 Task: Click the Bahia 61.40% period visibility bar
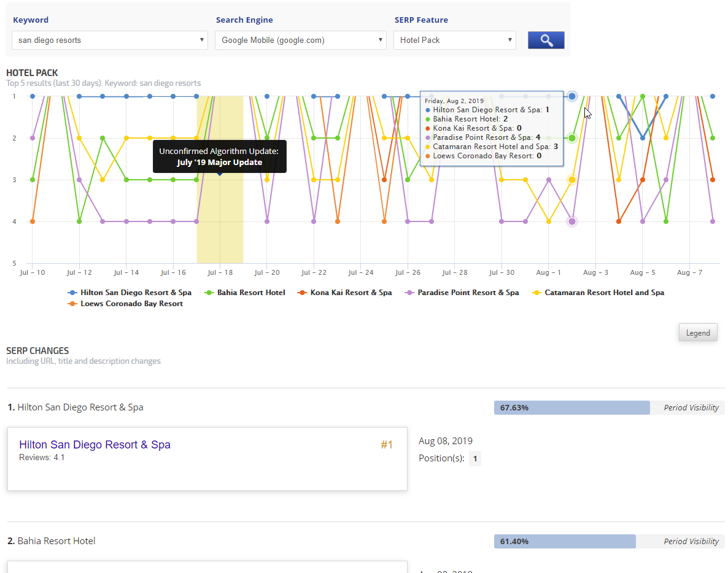tap(565, 541)
